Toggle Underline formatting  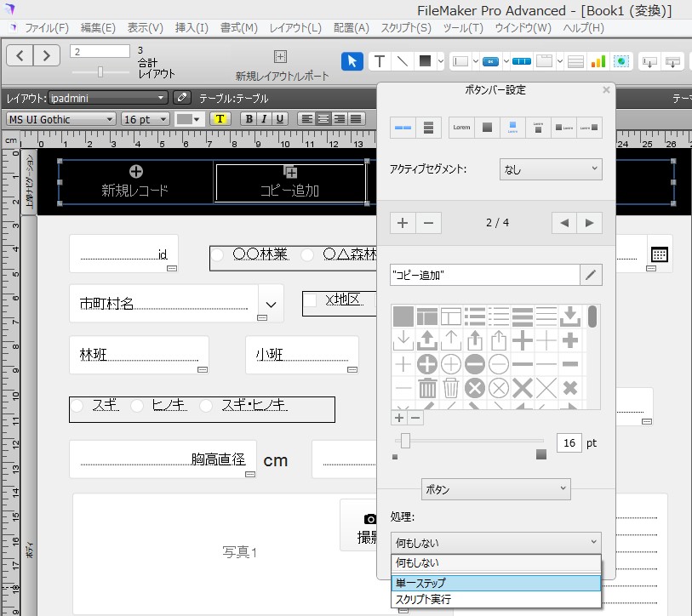(x=279, y=119)
